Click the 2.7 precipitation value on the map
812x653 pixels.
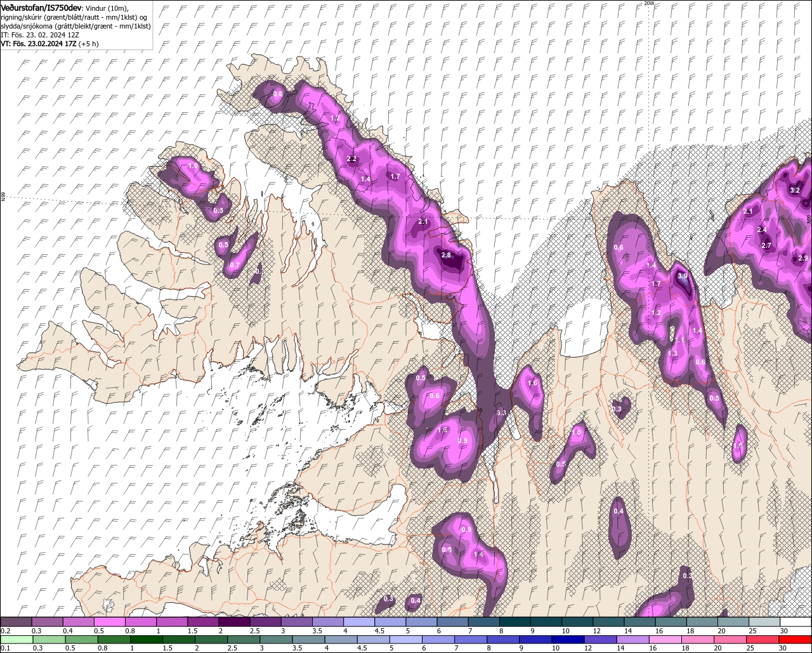(x=766, y=246)
